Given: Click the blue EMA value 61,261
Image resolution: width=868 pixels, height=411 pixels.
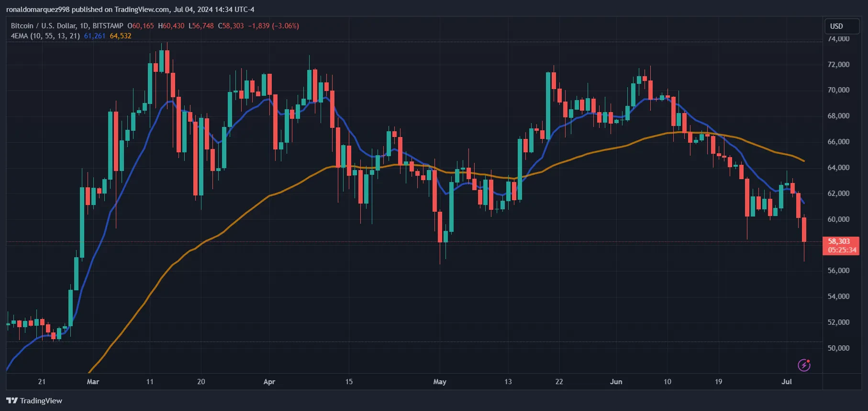Looking at the screenshot, I should pyautogui.click(x=95, y=36).
